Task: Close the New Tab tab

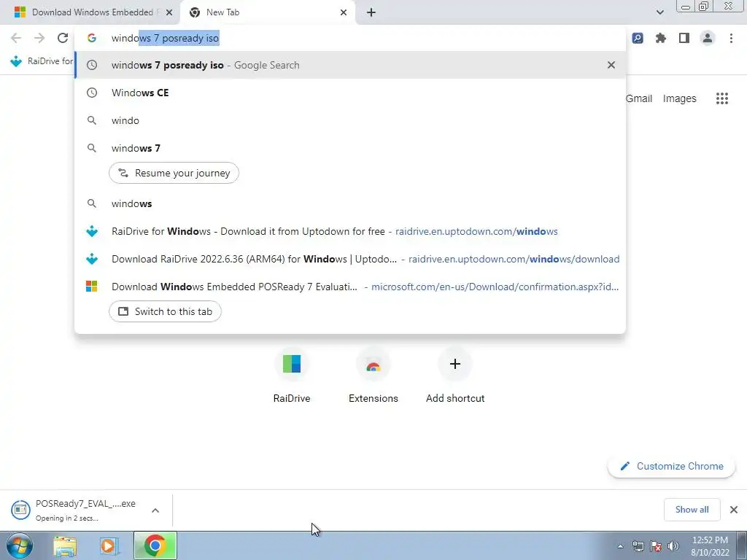Action: tap(344, 12)
